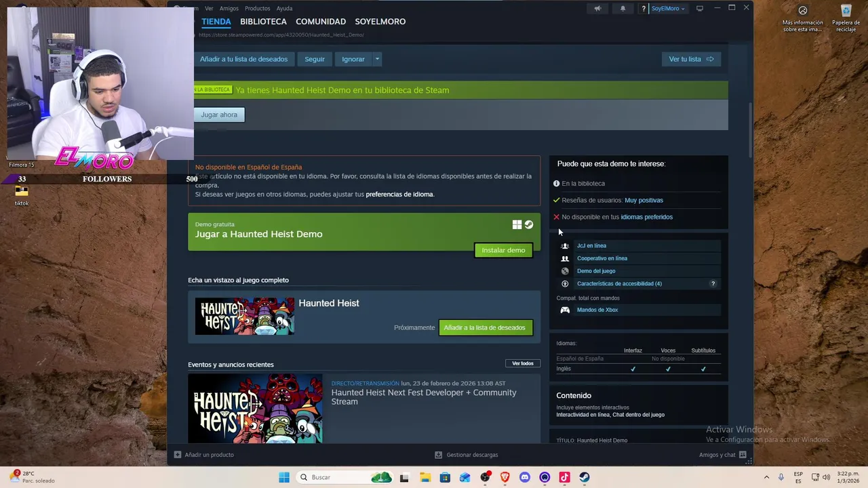Open Amigos y chat icon
The height and width of the screenshot is (488, 868).
[743, 455]
